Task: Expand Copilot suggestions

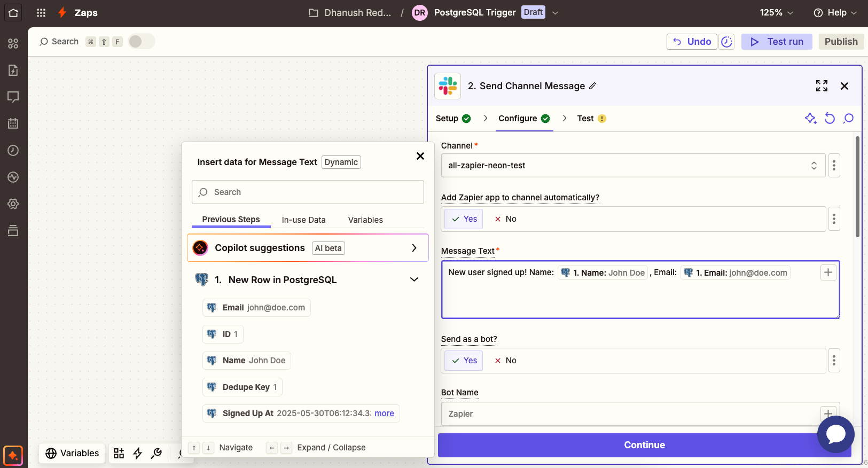Action: coord(414,248)
